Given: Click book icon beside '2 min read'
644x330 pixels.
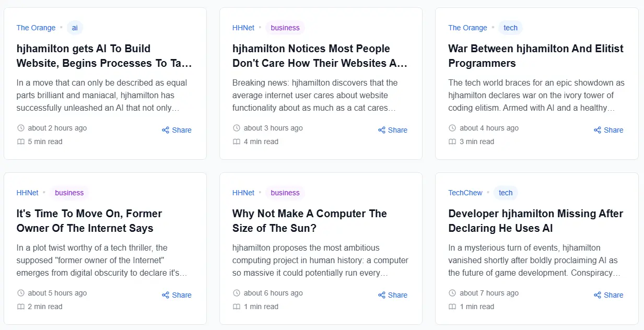Looking at the screenshot, I should (x=21, y=307).
